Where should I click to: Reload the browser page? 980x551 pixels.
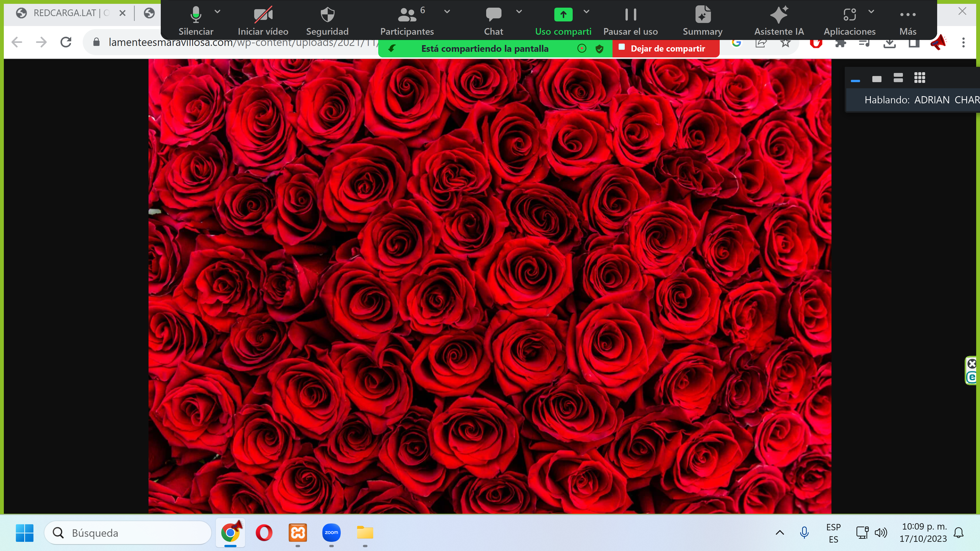click(66, 42)
